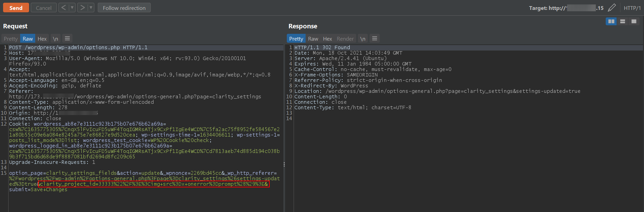Toggle \n display in Response panel
The height and width of the screenshot is (212, 644).
click(x=363, y=39)
